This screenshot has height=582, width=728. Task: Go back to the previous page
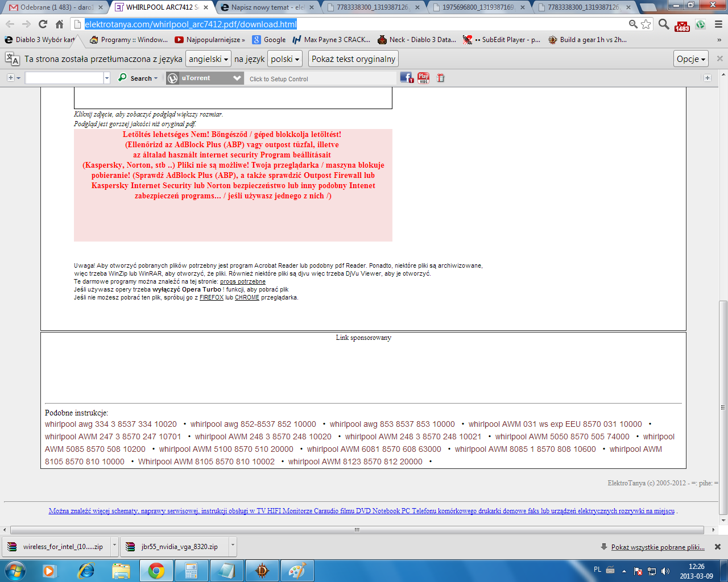coord(10,24)
